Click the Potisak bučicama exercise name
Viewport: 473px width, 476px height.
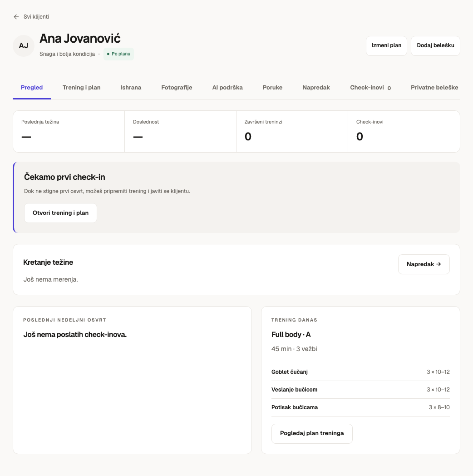point(295,407)
